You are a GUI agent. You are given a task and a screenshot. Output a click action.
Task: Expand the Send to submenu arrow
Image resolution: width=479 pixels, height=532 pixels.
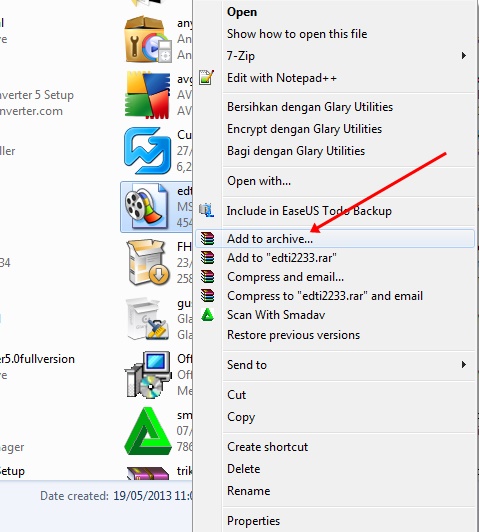[464, 365]
